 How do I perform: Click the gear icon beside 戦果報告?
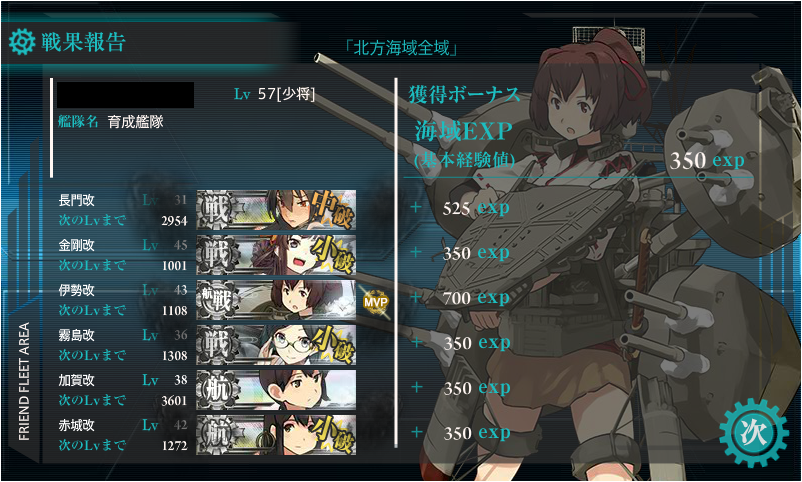click(x=21, y=42)
